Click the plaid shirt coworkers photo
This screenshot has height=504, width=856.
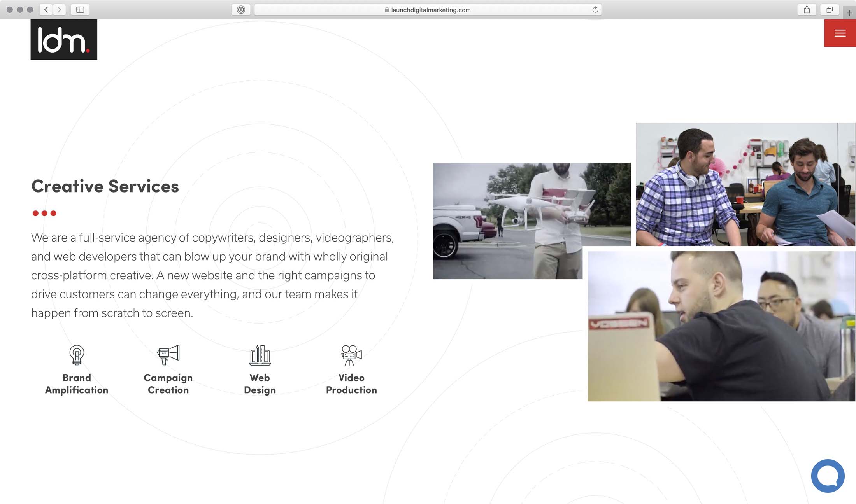point(745,184)
